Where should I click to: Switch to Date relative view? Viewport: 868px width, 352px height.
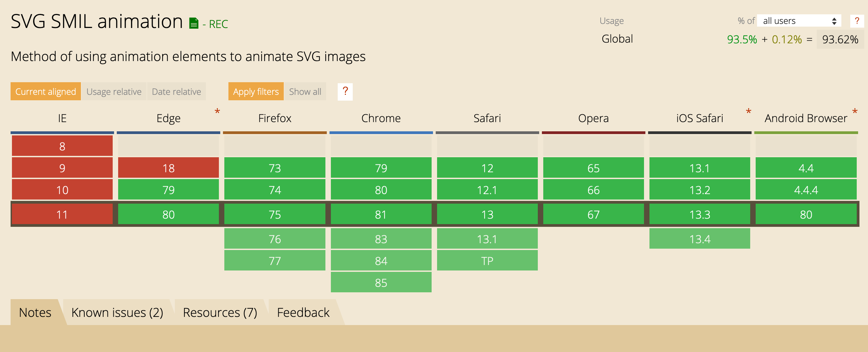click(x=176, y=91)
